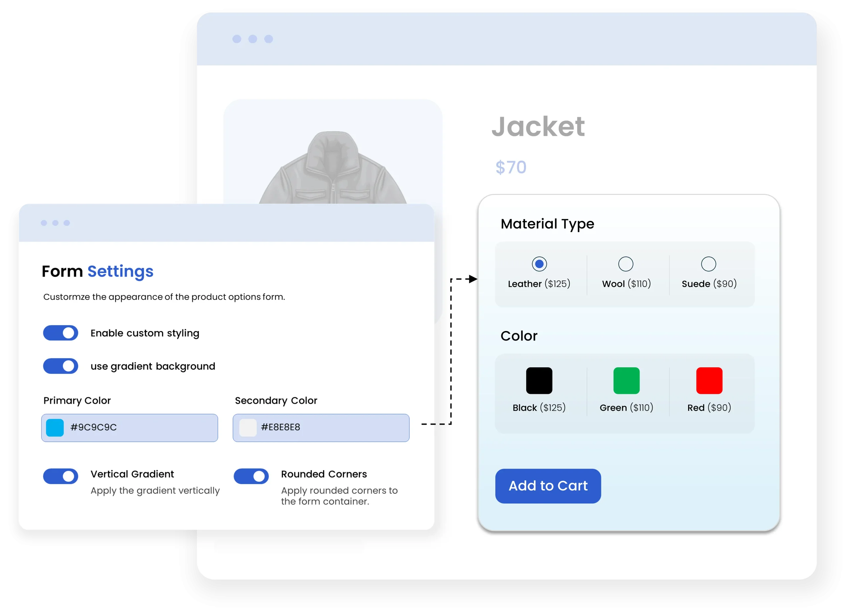Click the jacket product image
Image resolution: width=851 pixels, height=616 pixels.
(x=333, y=167)
